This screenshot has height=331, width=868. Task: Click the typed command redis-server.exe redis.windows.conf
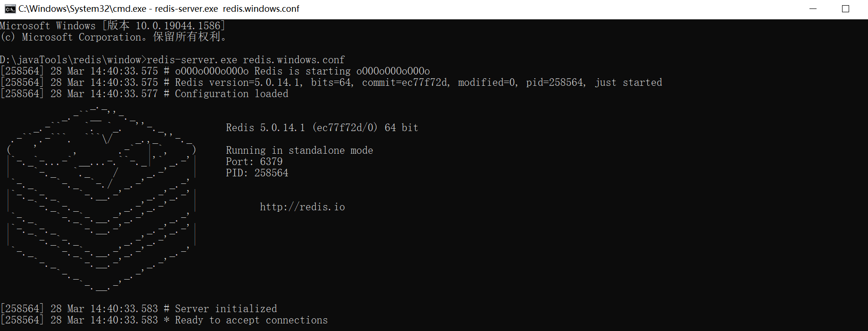(x=246, y=60)
